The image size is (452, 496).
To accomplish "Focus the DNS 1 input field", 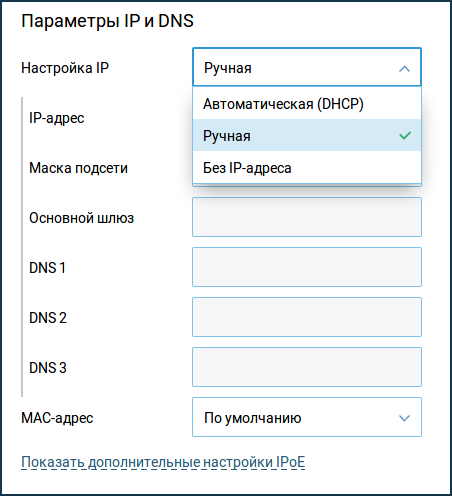I will coord(307,267).
